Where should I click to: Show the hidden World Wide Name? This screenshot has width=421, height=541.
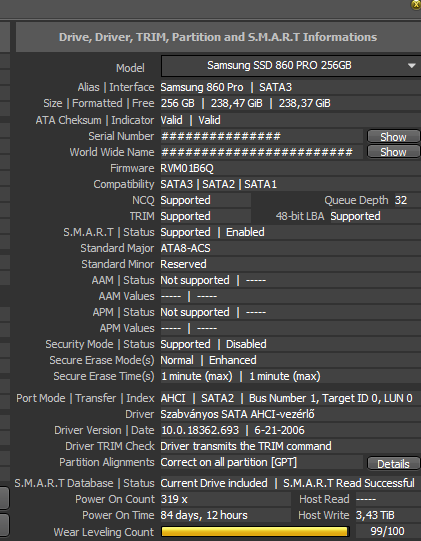click(394, 152)
